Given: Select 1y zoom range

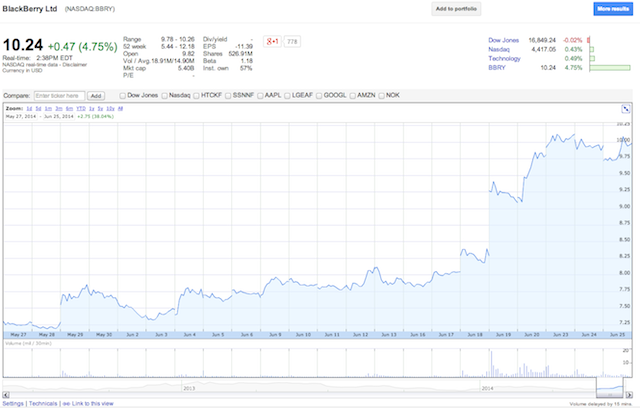Looking at the screenshot, I should pyautogui.click(x=92, y=109).
